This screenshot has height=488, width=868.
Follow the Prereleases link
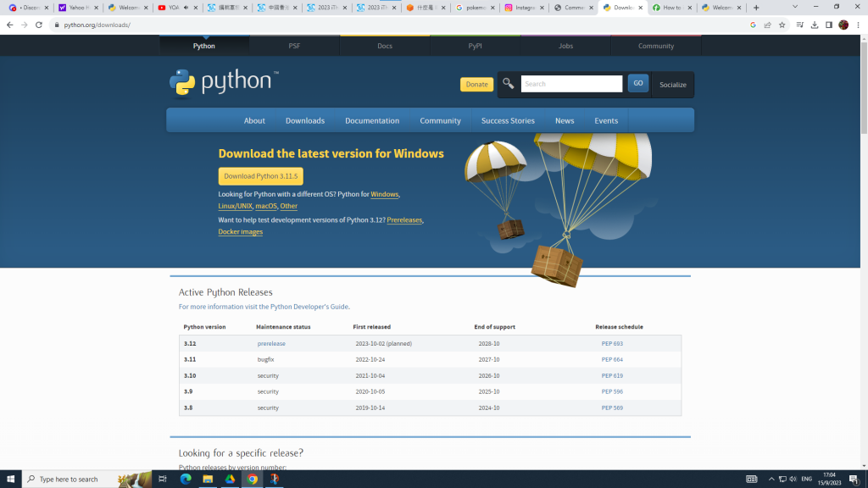[x=404, y=220]
